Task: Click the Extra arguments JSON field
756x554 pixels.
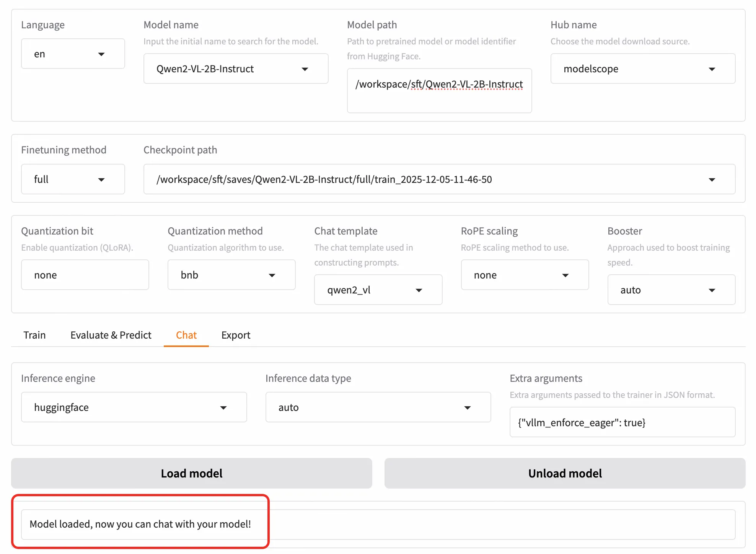Action: [622, 422]
